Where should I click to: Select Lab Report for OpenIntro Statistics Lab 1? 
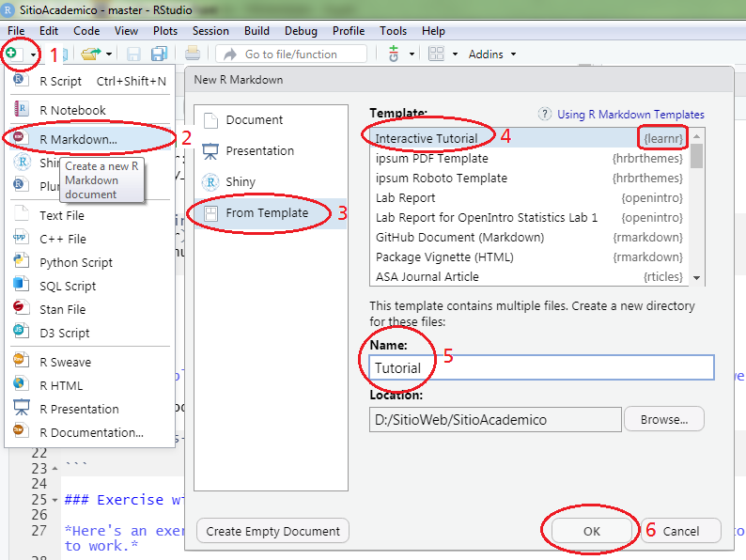point(529,217)
